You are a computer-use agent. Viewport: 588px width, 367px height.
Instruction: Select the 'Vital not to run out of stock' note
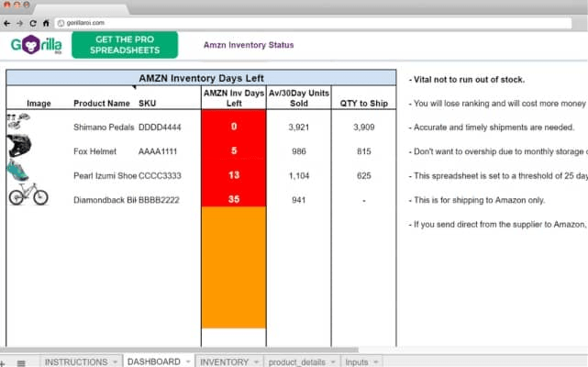(467, 80)
